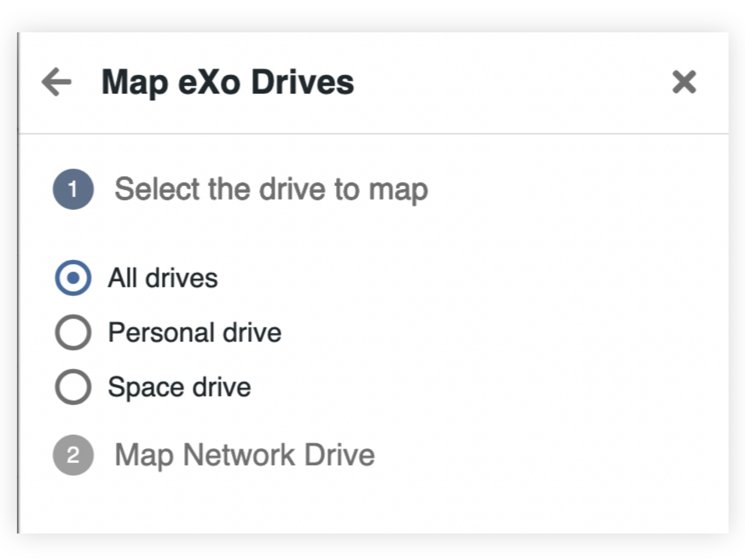Click the Personal drive label text

pos(195,332)
